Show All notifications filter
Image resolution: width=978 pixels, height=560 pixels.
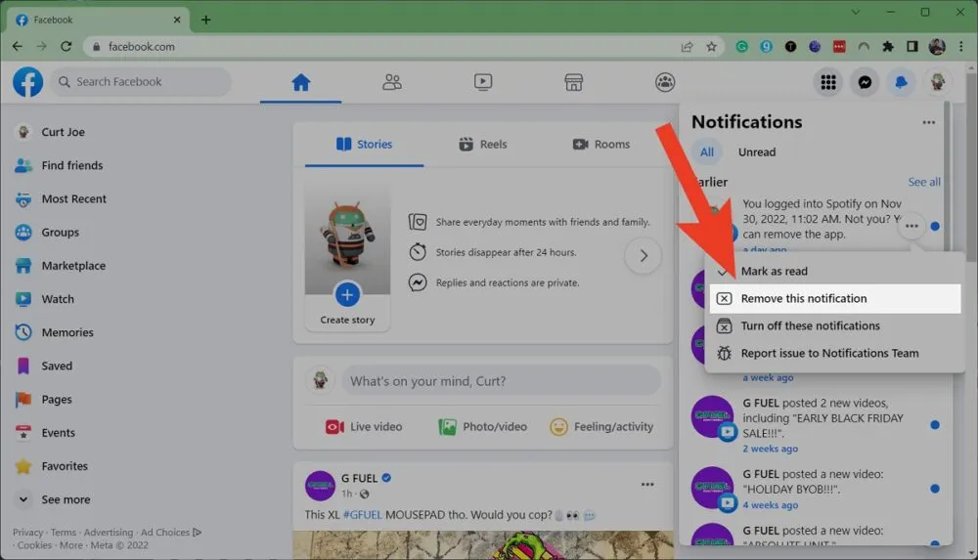[x=707, y=152]
